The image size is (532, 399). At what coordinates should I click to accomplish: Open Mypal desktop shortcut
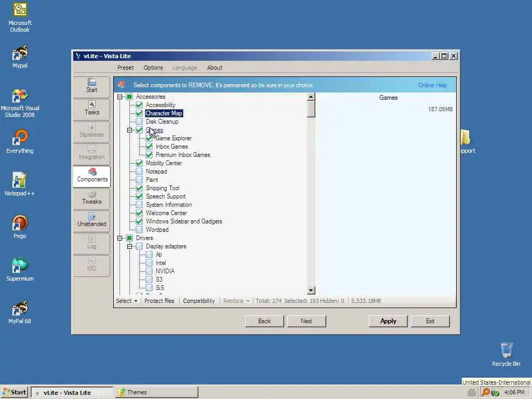point(20,57)
